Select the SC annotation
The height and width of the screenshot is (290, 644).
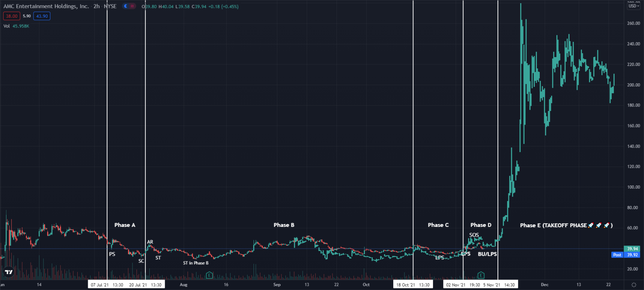tap(141, 261)
